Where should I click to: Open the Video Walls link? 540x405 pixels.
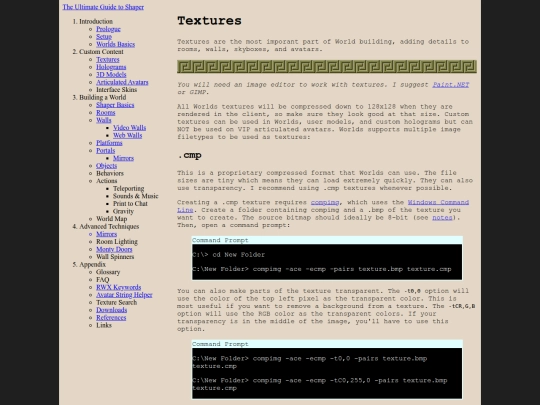coord(129,127)
